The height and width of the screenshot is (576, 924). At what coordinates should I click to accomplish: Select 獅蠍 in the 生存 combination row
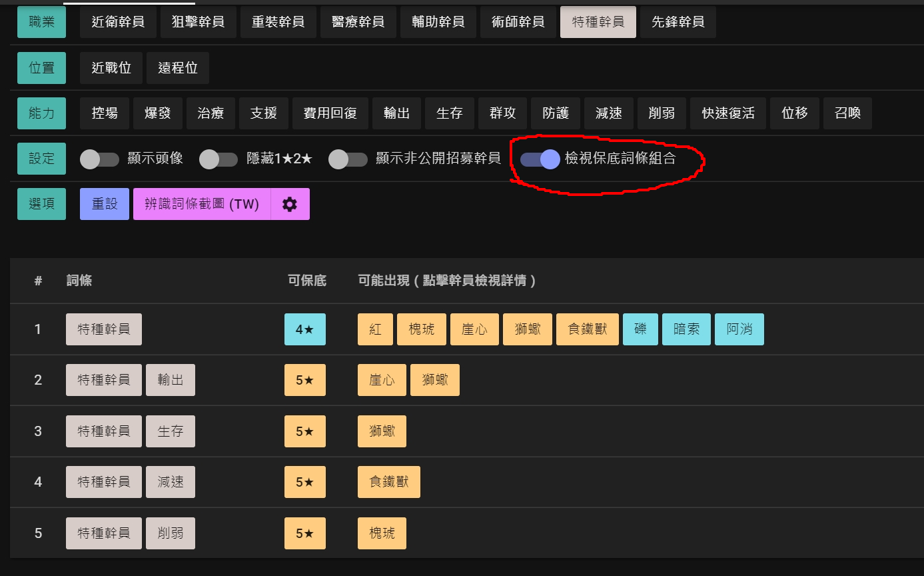click(381, 431)
